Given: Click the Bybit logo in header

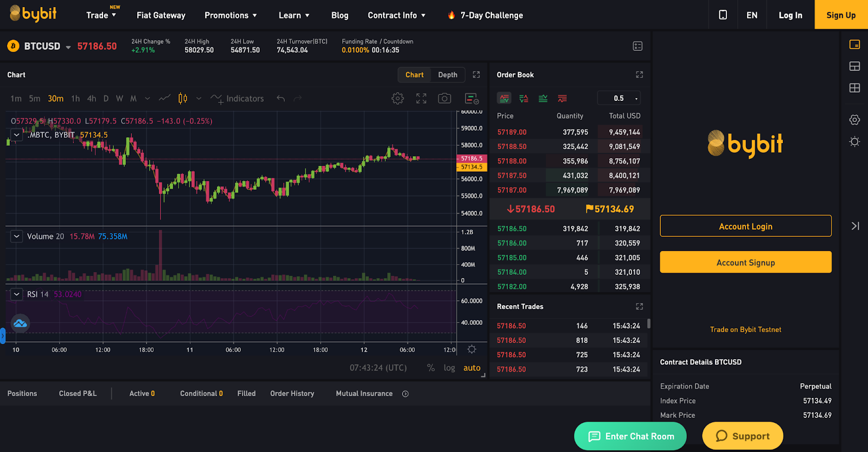Looking at the screenshot, I should pyautogui.click(x=33, y=14).
